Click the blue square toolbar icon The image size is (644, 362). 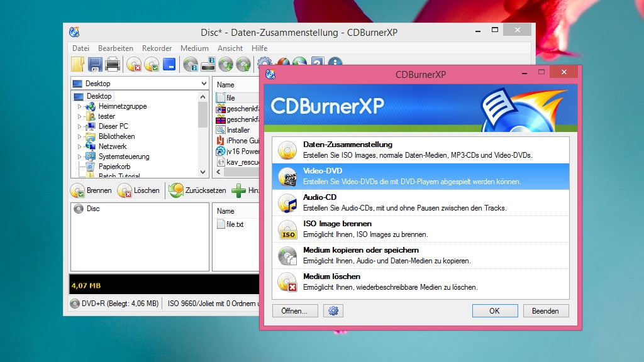point(169,65)
